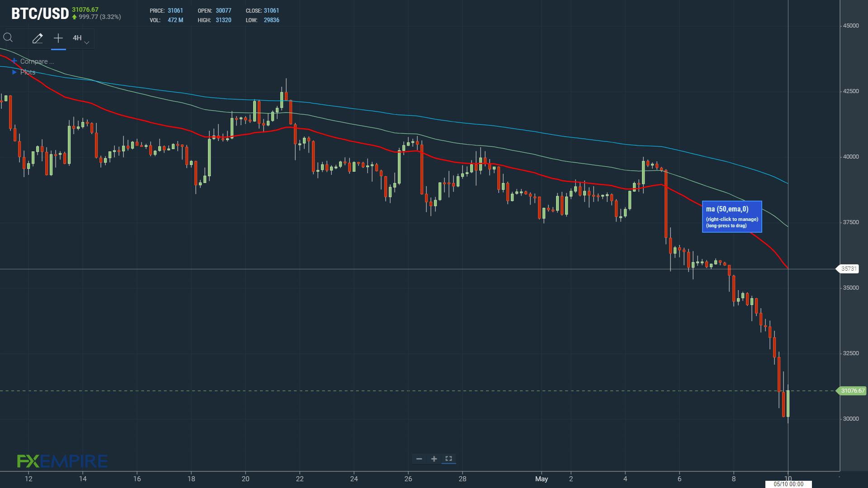This screenshot has width=868, height=488.
Task: Click the 42500 price axis label
Action: coord(850,91)
